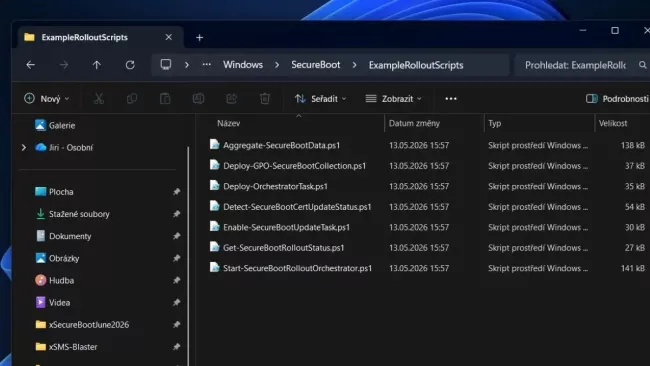Click pin icon next to Obrázky

177,258
